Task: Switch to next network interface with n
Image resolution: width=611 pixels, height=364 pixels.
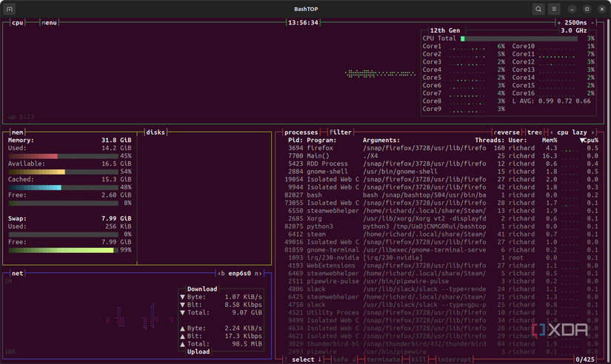Action: point(258,274)
